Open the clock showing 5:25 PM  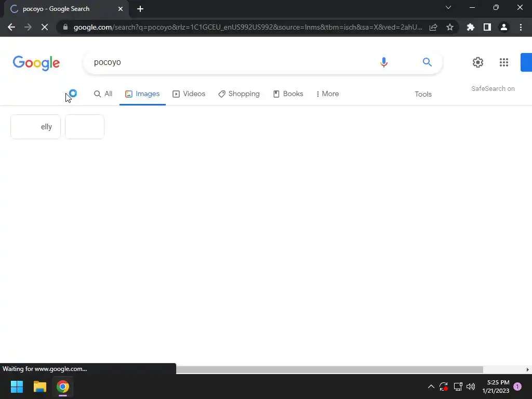click(496, 387)
